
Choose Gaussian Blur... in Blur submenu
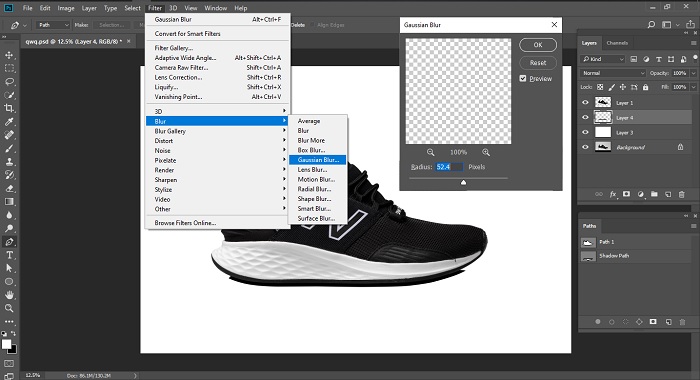click(x=317, y=160)
